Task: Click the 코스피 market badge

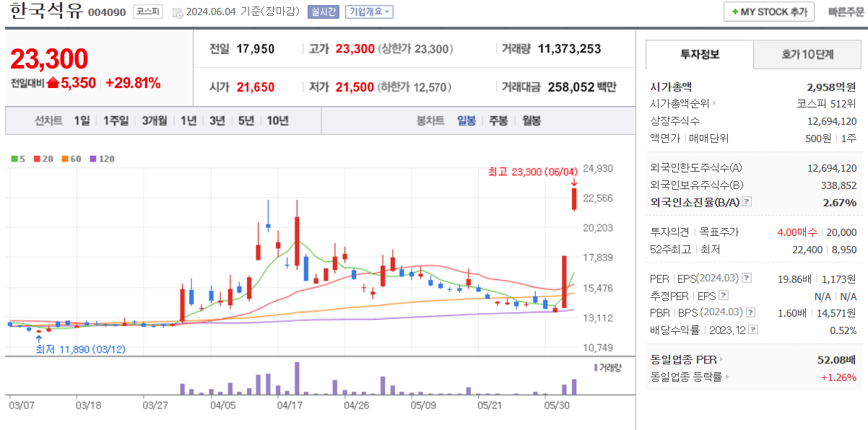Action: pyautogui.click(x=149, y=12)
